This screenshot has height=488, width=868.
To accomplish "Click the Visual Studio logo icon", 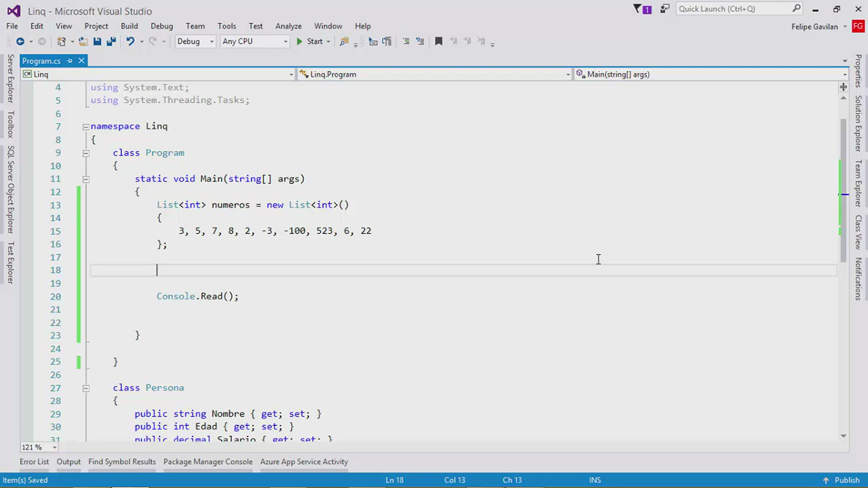I will click(x=14, y=11).
